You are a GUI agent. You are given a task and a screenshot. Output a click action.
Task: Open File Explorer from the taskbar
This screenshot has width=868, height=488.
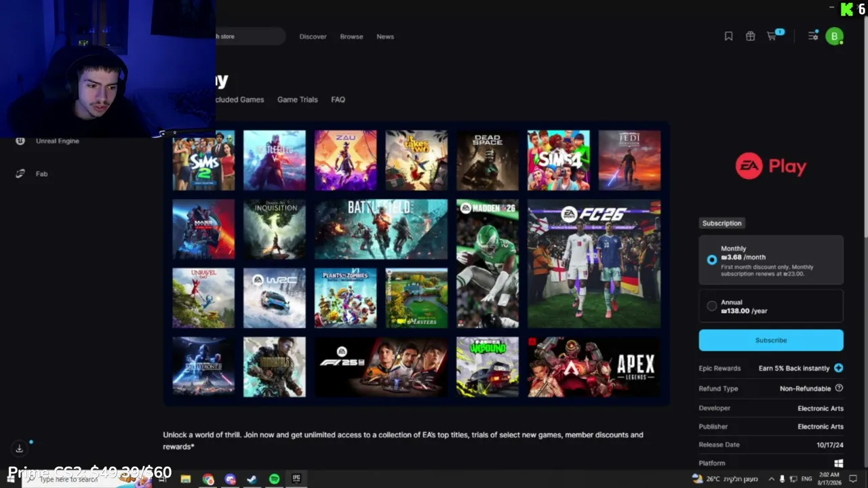(186, 479)
